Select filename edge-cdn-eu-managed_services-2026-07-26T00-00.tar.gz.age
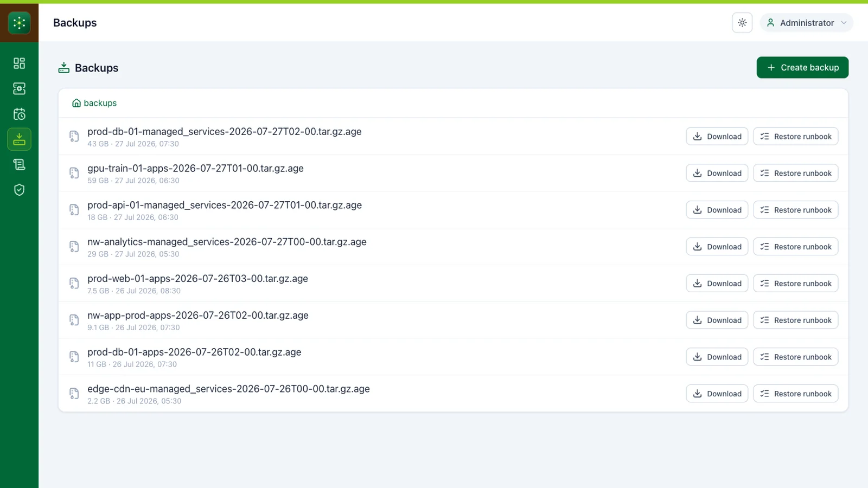868x488 pixels. click(228, 389)
